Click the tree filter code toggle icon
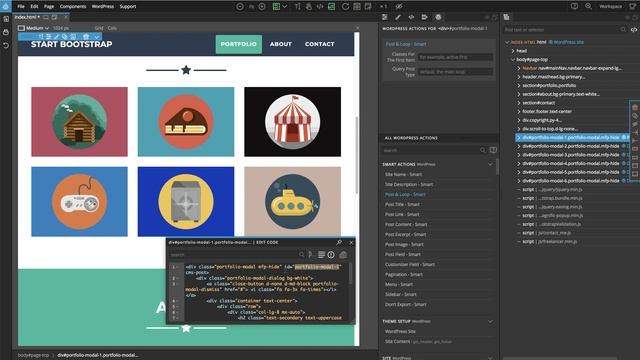The height and width of the screenshot is (360, 640). pos(633,30)
